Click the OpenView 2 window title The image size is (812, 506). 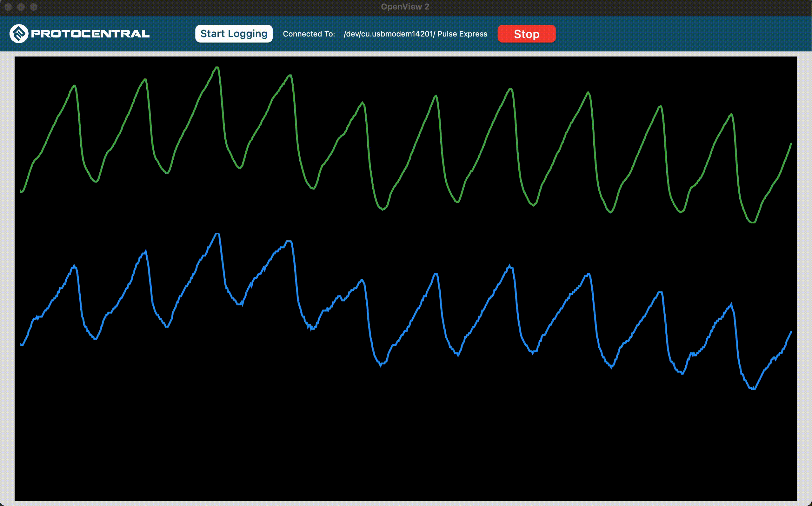point(405,7)
